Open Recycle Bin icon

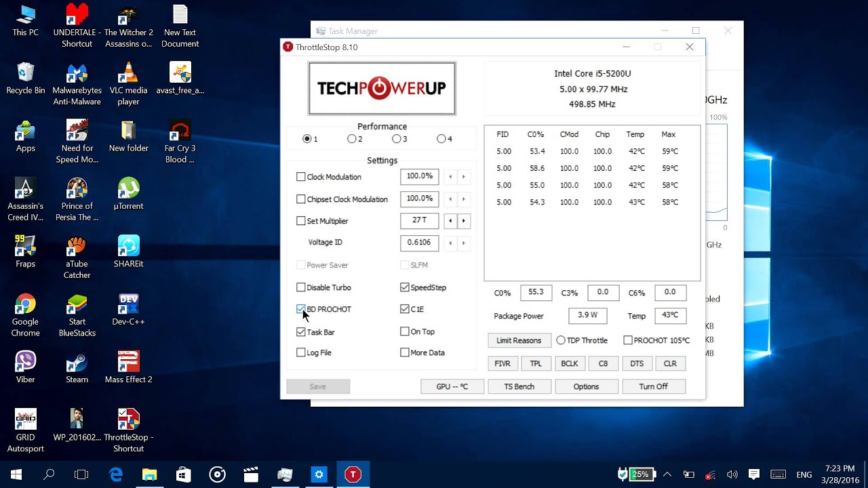tap(25, 78)
